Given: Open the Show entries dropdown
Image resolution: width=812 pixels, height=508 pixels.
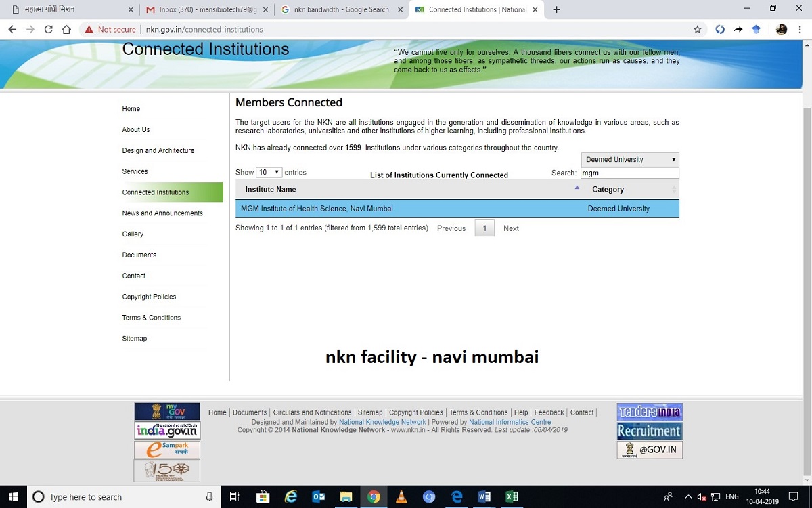Looking at the screenshot, I should point(268,172).
